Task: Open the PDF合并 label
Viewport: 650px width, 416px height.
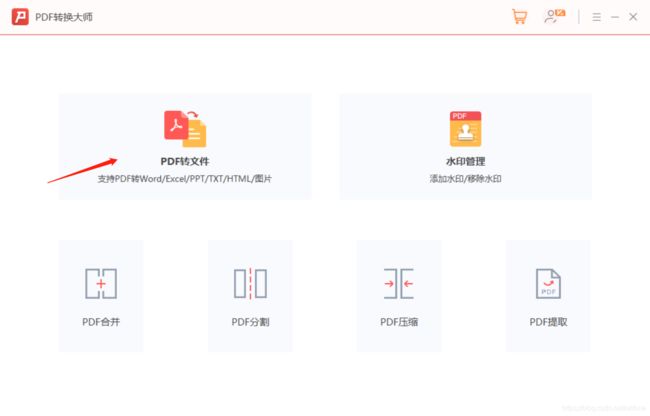Action: pos(101,322)
